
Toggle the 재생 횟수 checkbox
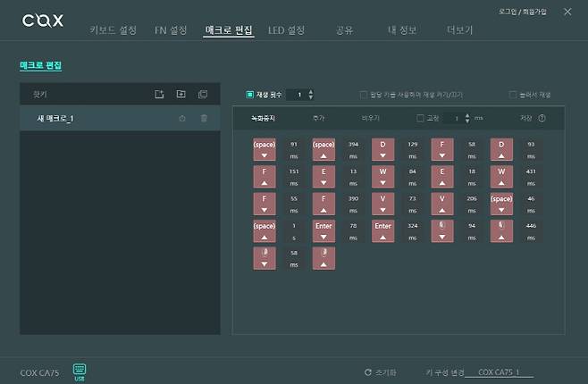click(x=250, y=94)
